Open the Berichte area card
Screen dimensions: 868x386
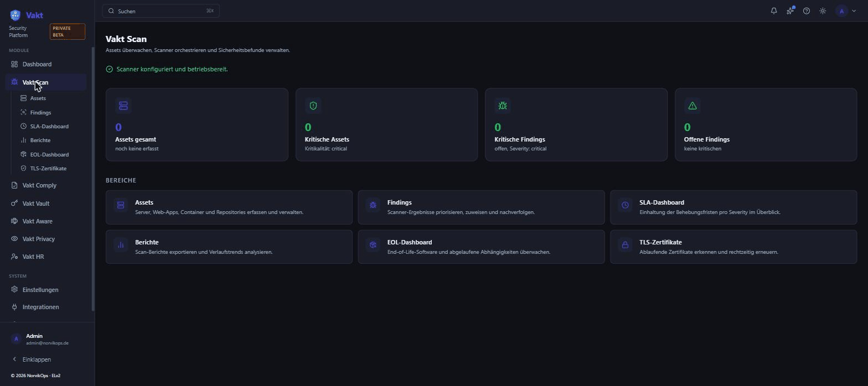coord(229,247)
